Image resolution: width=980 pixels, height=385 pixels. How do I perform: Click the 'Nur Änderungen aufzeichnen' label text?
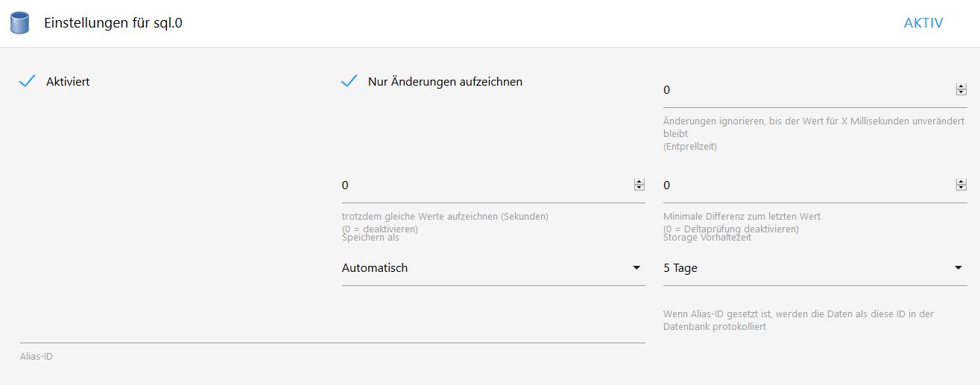[x=445, y=82]
